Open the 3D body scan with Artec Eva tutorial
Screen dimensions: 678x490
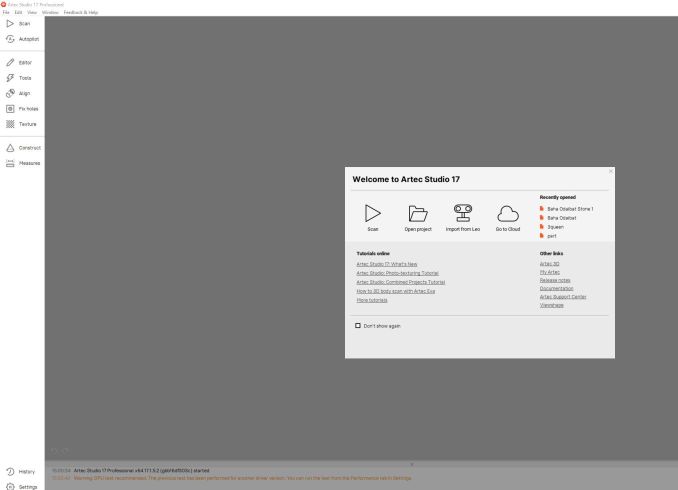[x=396, y=291]
